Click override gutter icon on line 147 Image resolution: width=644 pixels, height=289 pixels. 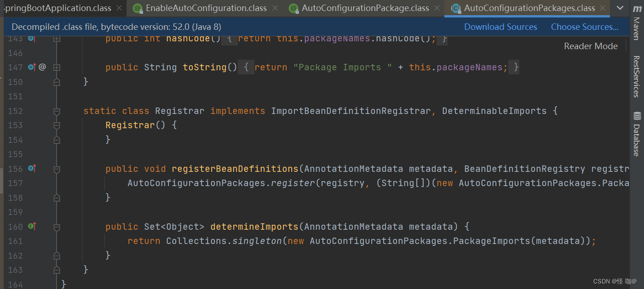click(x=32, y=67)
